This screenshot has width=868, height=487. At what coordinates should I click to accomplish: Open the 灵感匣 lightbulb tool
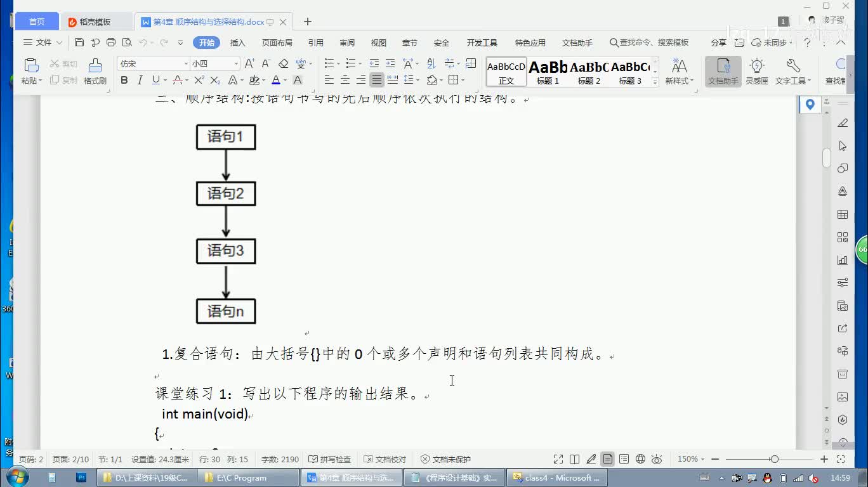[x=756, y=70]
